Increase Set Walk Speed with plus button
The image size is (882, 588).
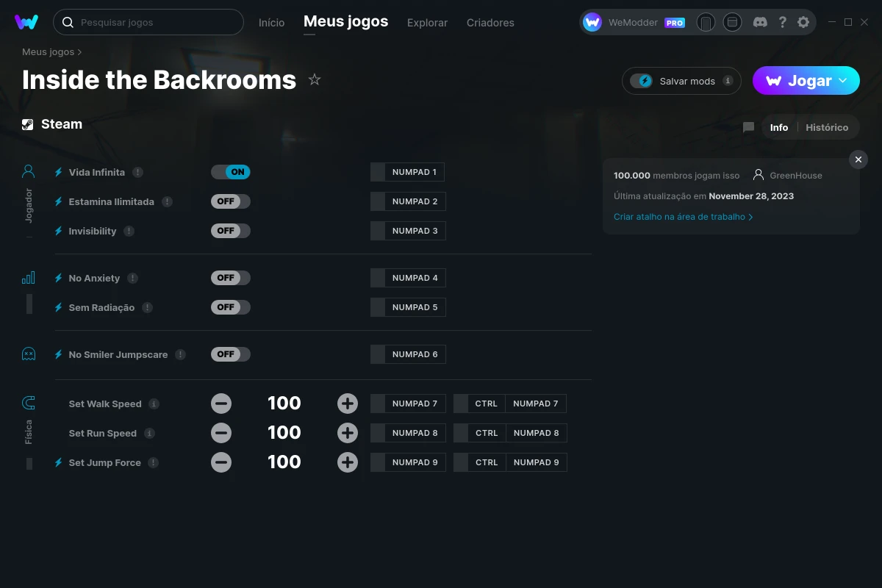coord(348,404)
